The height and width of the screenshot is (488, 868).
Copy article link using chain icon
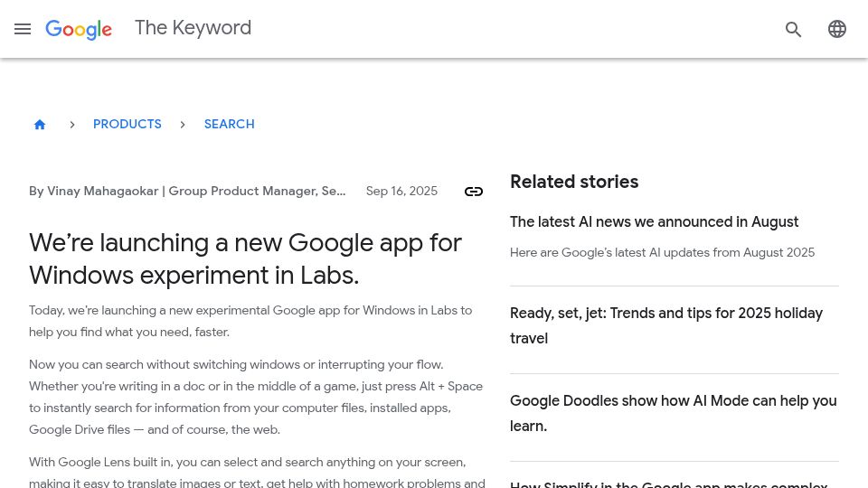coord(474,192)
